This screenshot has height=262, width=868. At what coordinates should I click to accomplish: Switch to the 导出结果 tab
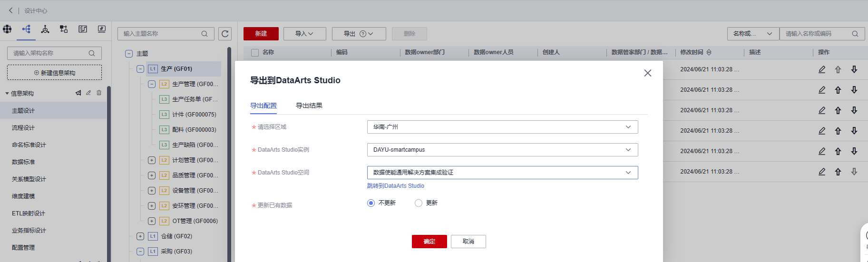[x=309, y=106]
